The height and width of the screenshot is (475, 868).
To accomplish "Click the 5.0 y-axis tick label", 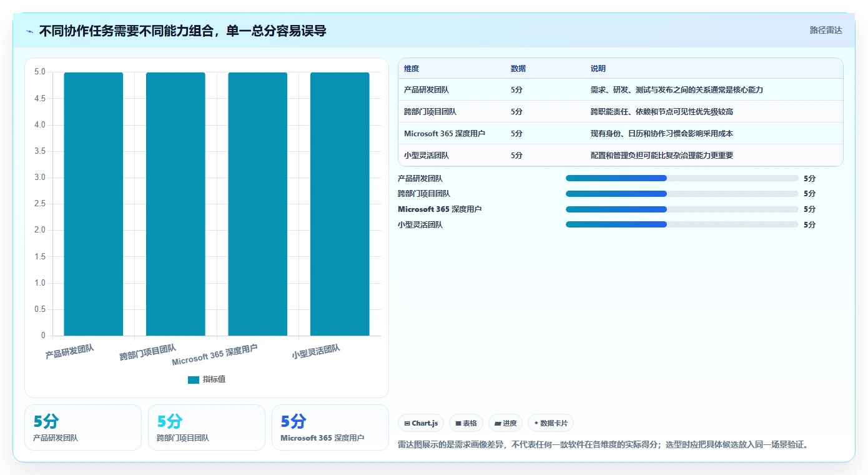I will point(40,72).
